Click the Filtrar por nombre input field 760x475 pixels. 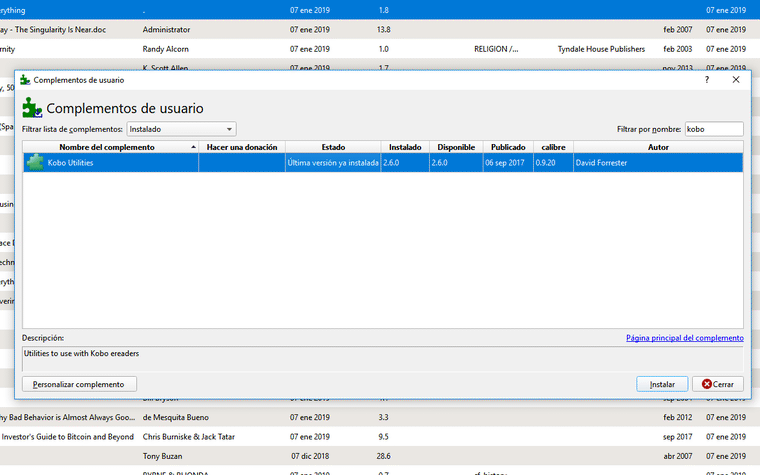713,129
